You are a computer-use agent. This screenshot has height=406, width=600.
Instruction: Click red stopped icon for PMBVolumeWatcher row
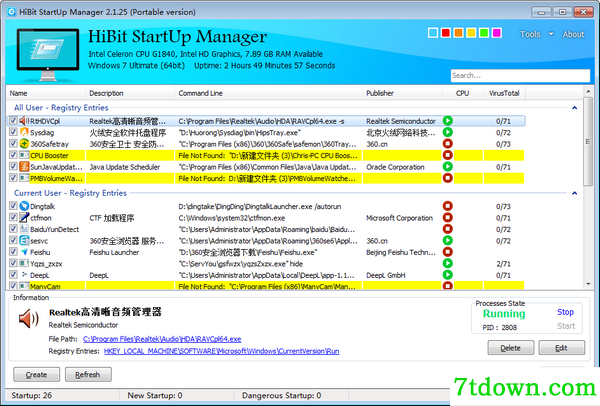pos(448,178)
